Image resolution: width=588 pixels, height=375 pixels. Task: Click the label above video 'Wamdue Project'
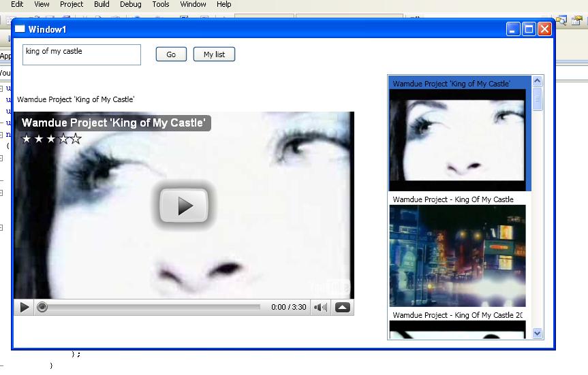point(76,99)
